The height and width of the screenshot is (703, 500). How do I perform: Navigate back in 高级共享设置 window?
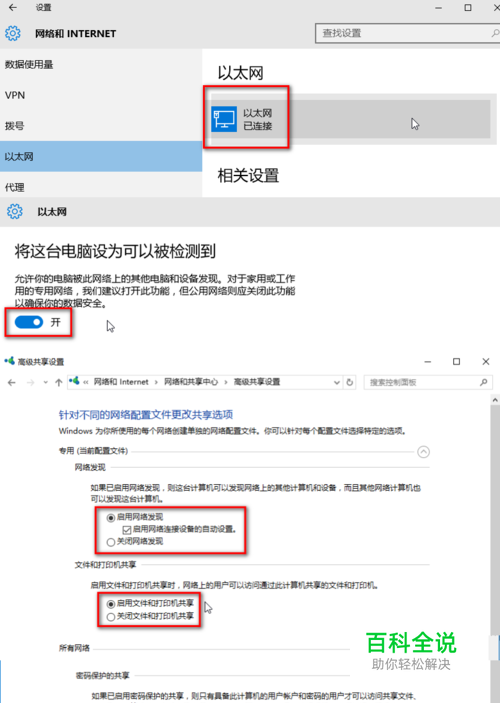click(x=12, y=382)
